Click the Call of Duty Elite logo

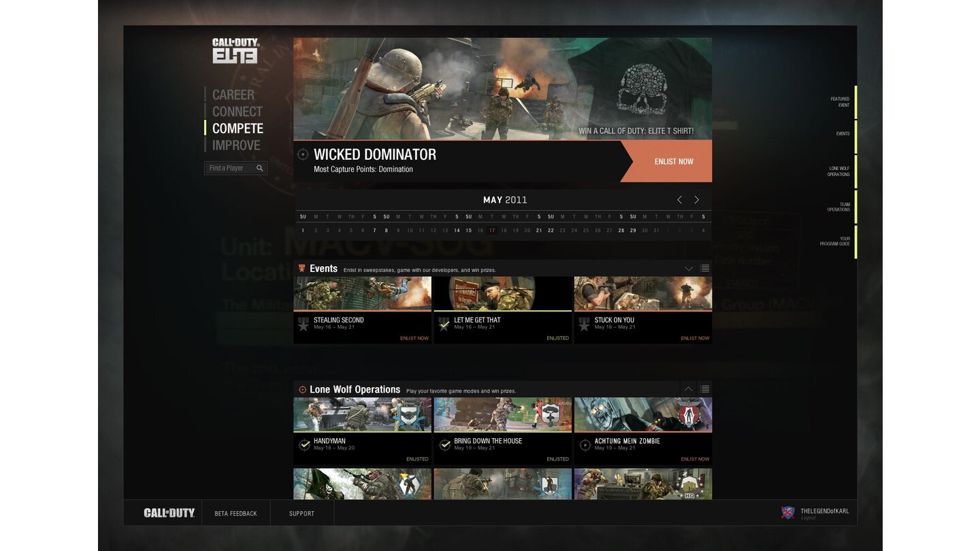[235, 51]
